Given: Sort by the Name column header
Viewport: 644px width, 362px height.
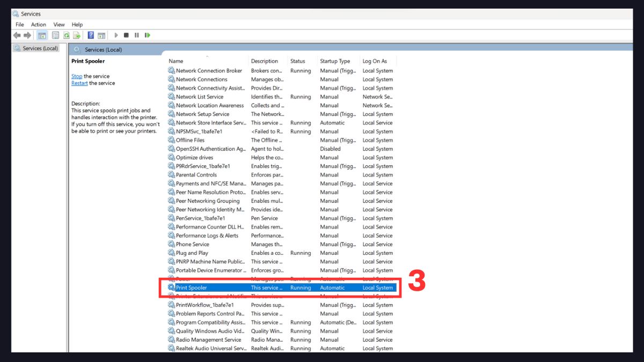Looking at the screenshot, I should point(176,61).
